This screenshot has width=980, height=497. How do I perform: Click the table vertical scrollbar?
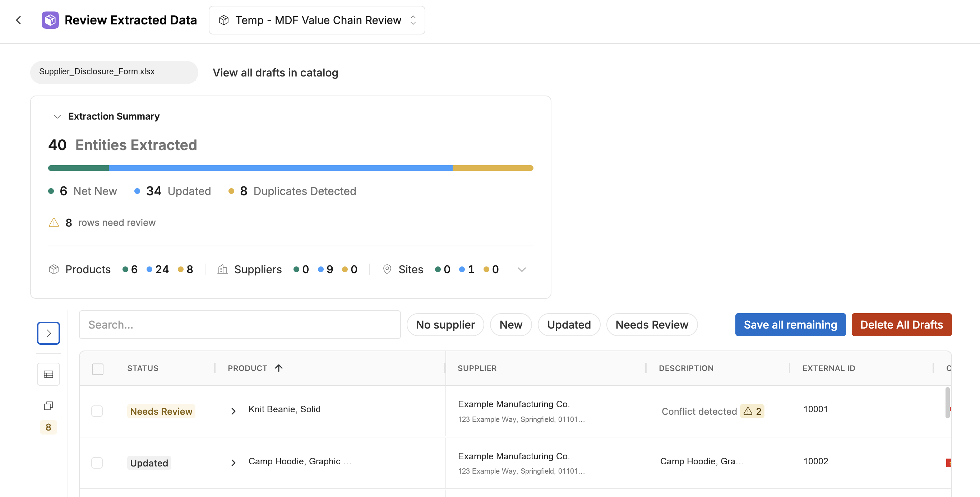click(x=947, y=402)
